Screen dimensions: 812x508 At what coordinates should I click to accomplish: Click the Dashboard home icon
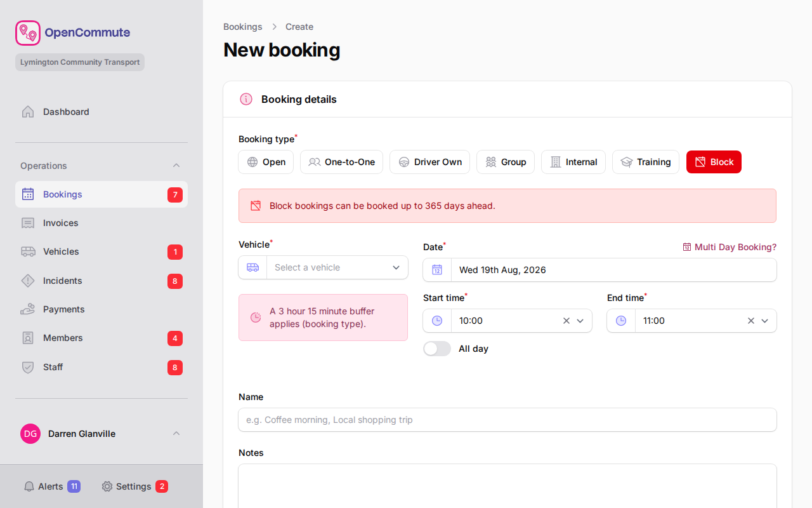[x=28, y=112]
